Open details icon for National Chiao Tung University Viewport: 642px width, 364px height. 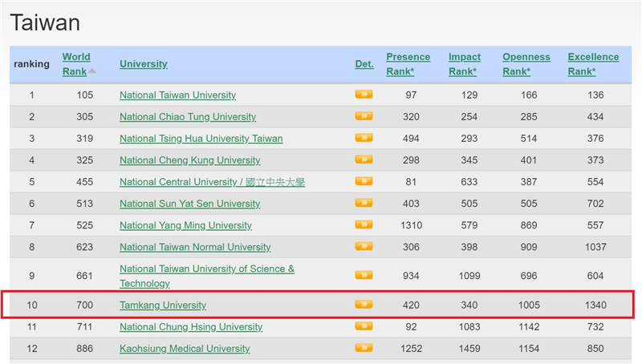(364, 116)
